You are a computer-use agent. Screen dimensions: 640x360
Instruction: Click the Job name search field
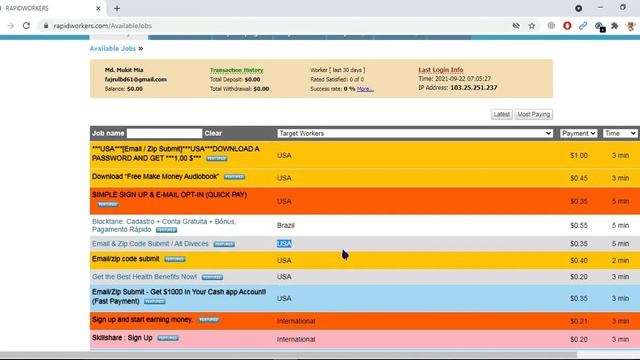pos(164,133)
